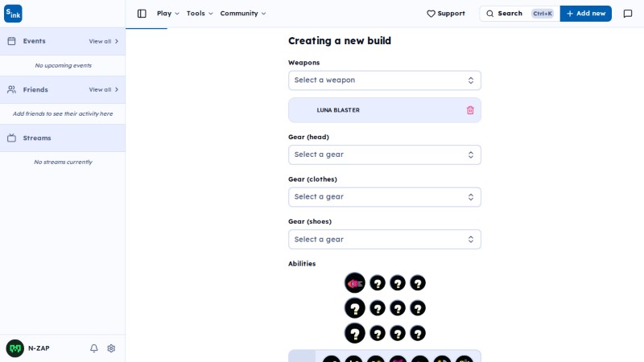Click the Friends section header text
Viewport: 644px width, 362px height.
click(35, 89)
